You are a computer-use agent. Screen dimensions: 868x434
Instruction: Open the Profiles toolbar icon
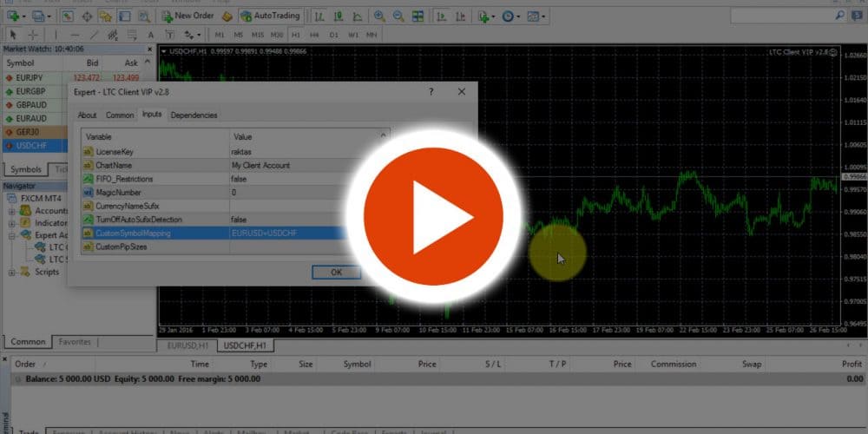[x=38, y=16]
